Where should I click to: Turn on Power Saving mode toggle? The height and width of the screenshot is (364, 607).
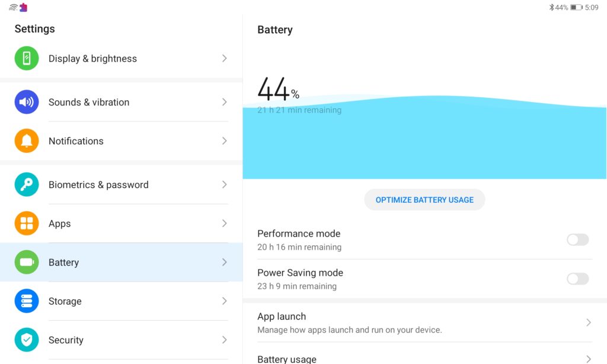tap(577, 279)
